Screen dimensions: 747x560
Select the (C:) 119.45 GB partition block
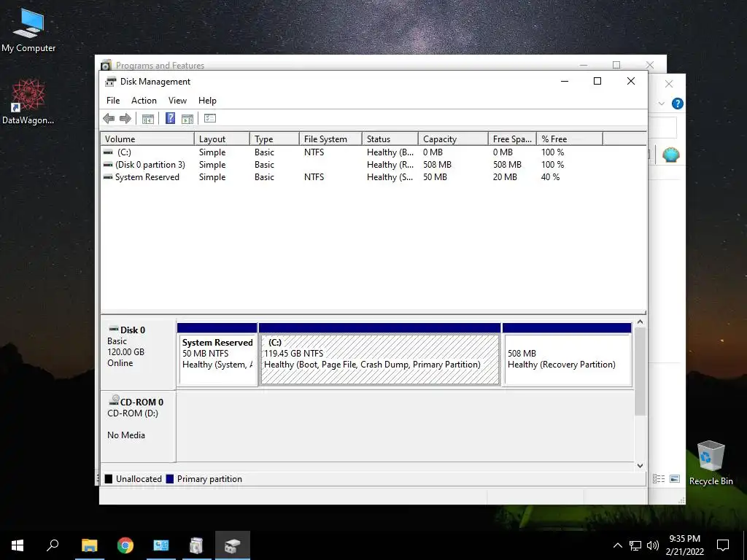(379, 355)
